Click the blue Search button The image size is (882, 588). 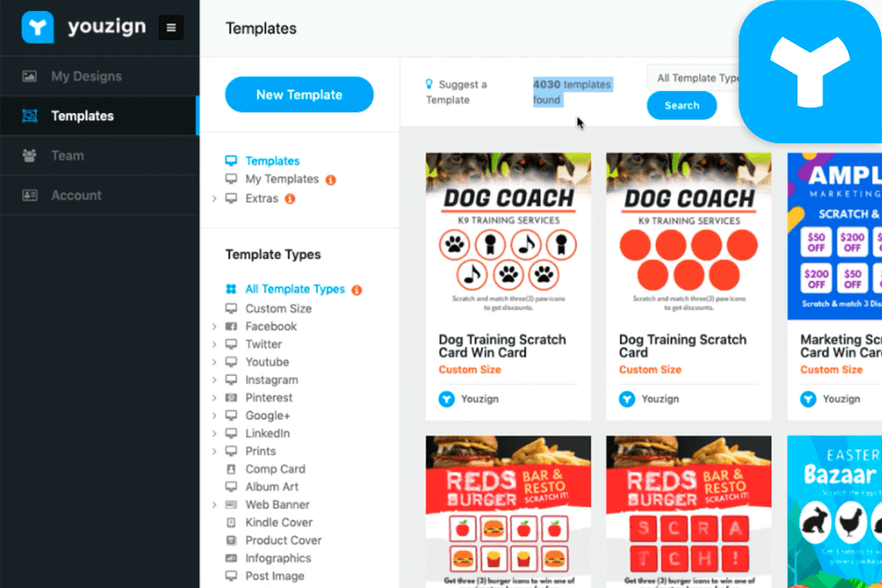coord(682,106)
